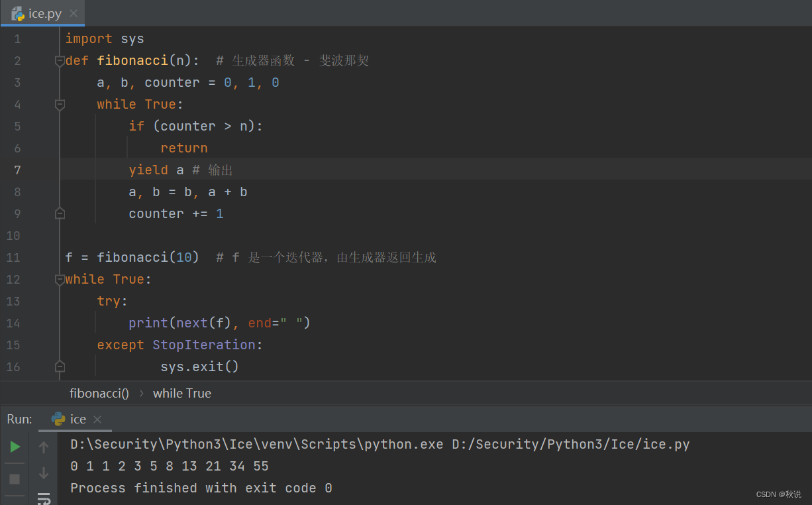Close the ice.py editor tab
Screen dimensions: 812x505
(x=74, y=13)
